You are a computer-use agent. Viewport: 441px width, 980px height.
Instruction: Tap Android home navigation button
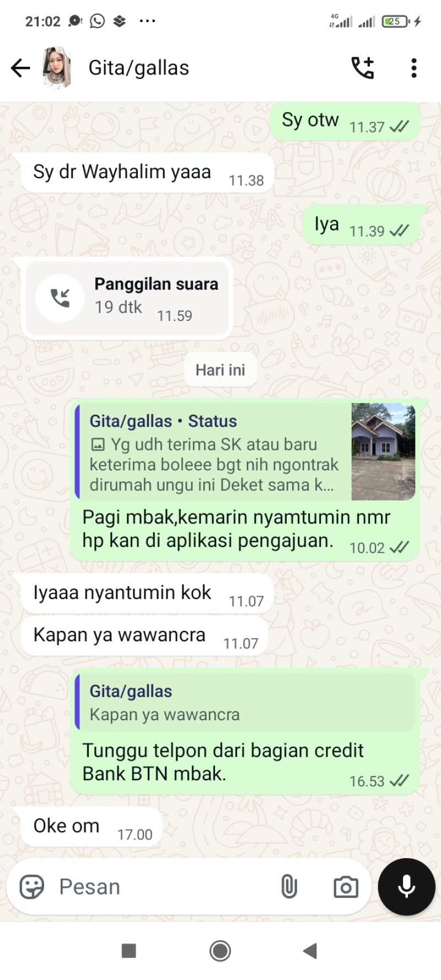(220, 951)
